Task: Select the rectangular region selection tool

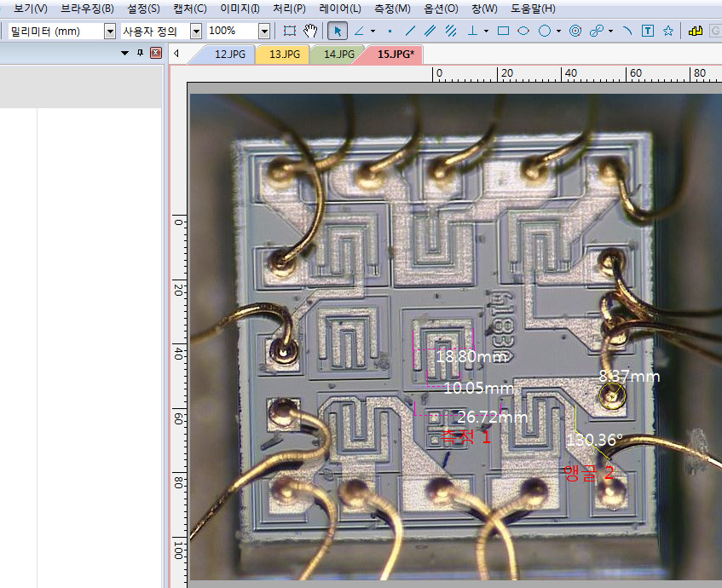Action: pos(290,31)
